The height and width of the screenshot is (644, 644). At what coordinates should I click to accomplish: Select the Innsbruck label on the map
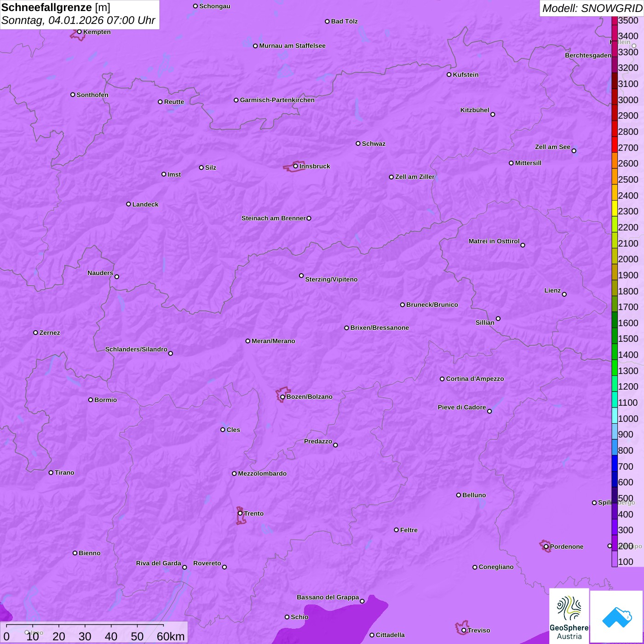click(315, 166)
